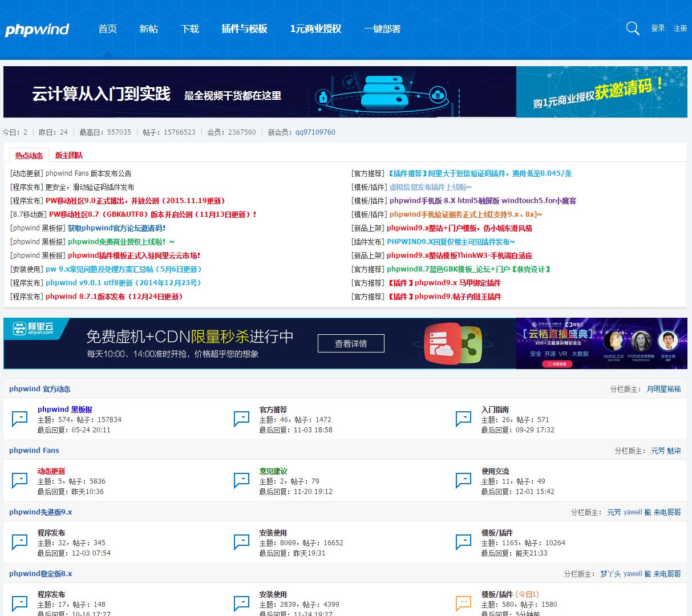692x616 pixels.
Task: Click the phpwind logo
Action: (x=37, y=29)
